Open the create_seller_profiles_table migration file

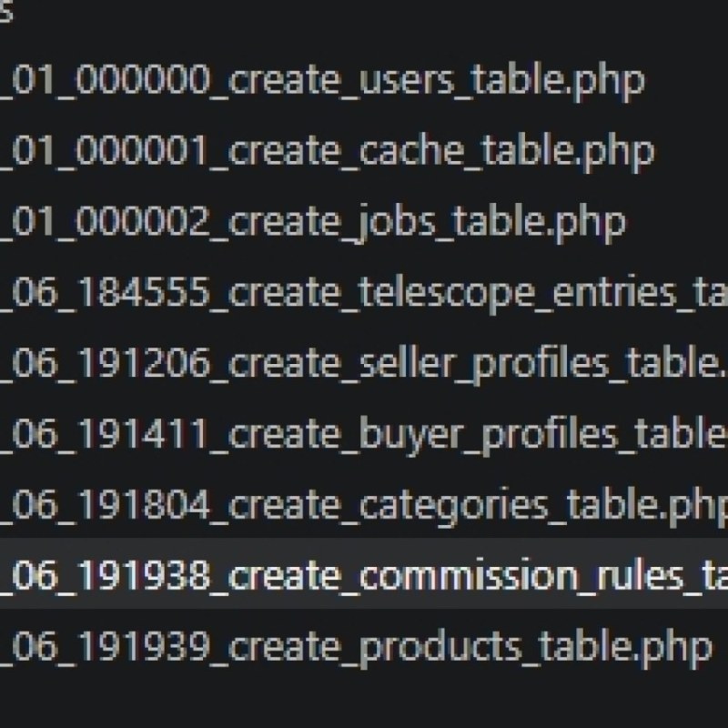coord(364,364)
